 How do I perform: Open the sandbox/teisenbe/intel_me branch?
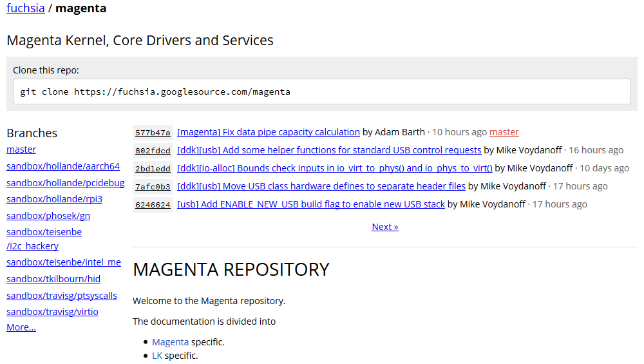click(x=64, y=262)
